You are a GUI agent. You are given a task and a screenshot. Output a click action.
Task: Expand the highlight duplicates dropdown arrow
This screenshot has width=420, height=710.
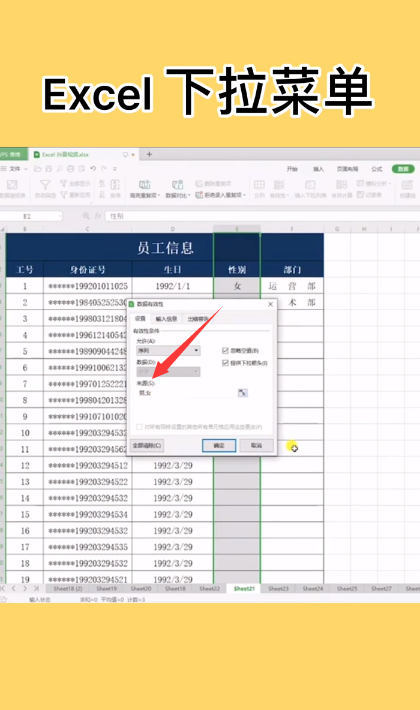pos(159,196)
